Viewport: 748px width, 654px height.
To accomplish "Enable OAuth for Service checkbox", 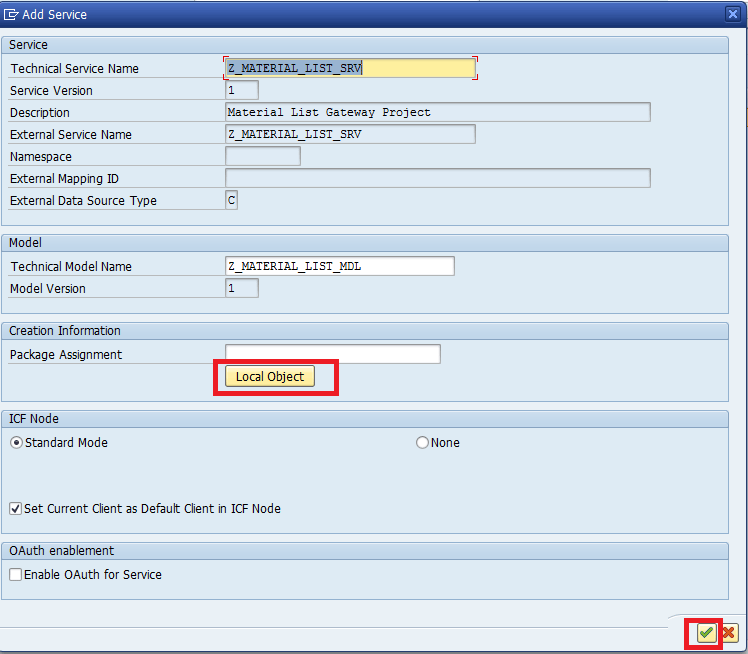I will [16, 574].
